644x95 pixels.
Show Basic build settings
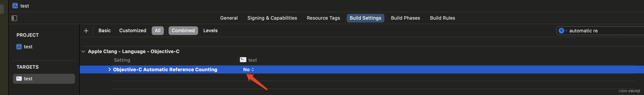coord(104,31)
